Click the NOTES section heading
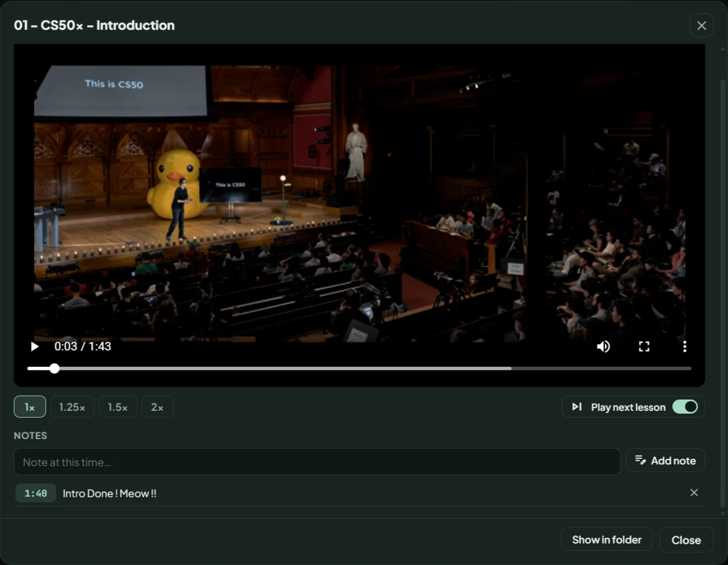728x565 pixels. coord(30,436)
